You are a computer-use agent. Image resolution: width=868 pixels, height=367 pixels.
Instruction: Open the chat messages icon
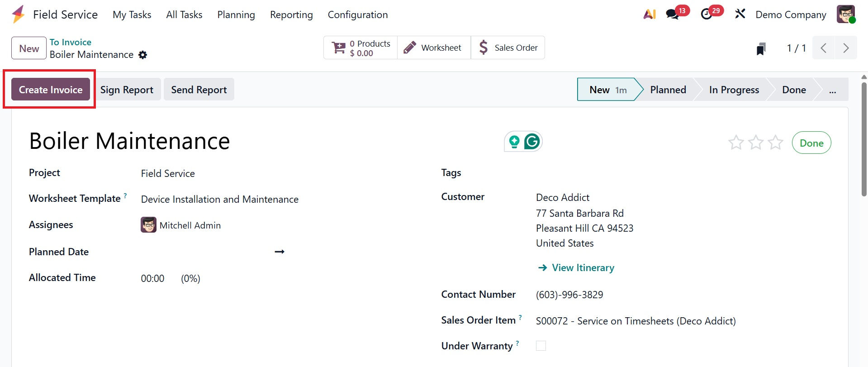click(672, 14)
